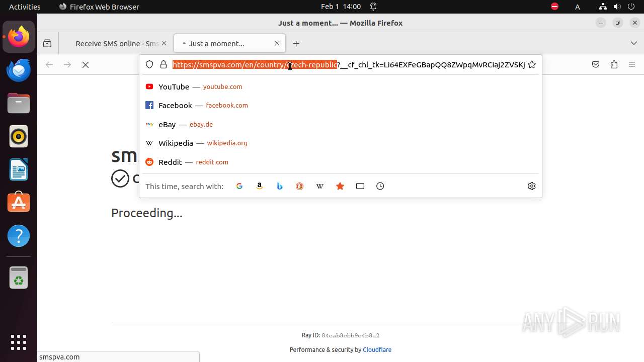Viewport: 644px width, 362px height.
Task: Search open tabs this time
Action: [360, 186]
